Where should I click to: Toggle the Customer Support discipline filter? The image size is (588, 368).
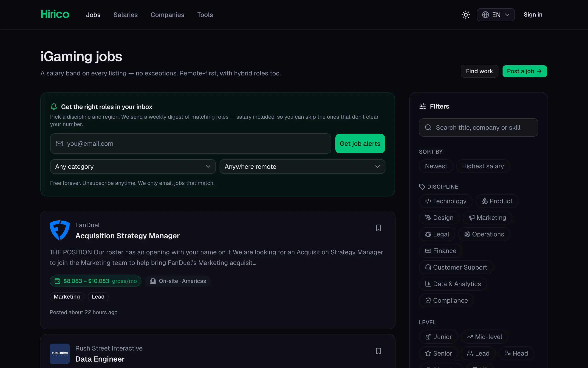(456, 267)
